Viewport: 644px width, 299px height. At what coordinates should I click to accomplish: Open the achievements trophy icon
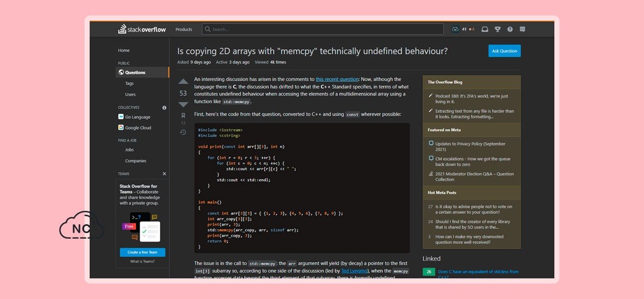498,29
